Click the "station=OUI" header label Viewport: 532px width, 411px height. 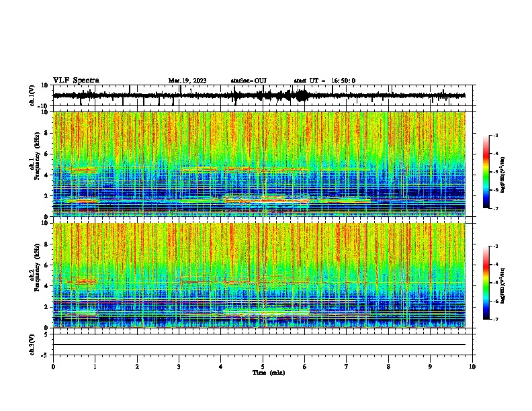point(249,81)
